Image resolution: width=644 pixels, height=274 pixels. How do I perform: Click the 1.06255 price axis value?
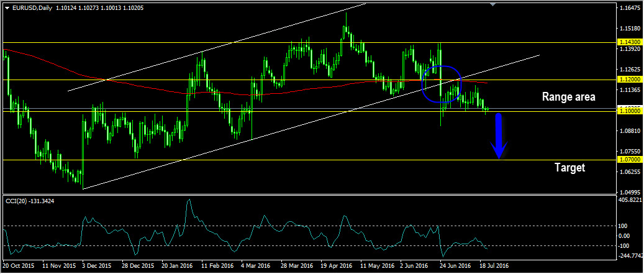(x=631, y=171)
